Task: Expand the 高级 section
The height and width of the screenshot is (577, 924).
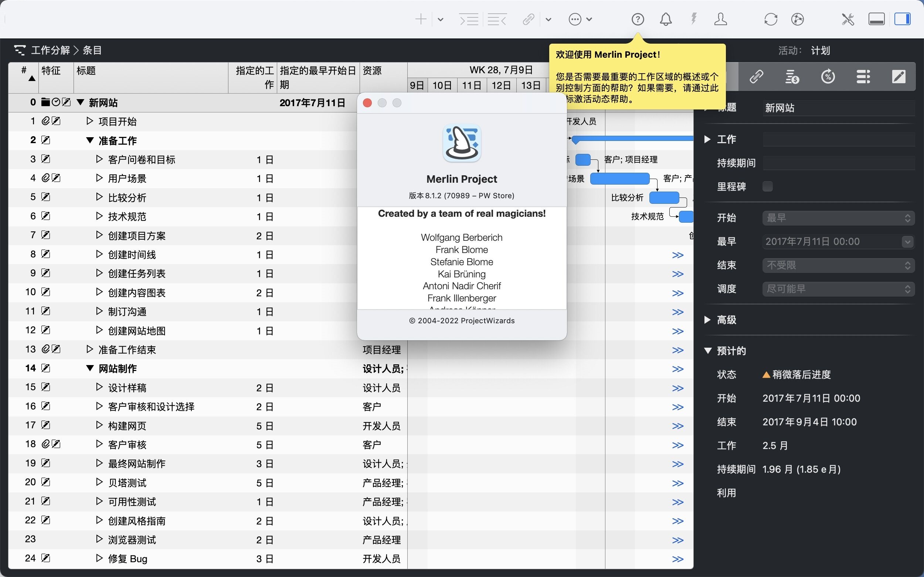Action: point(707,320)
